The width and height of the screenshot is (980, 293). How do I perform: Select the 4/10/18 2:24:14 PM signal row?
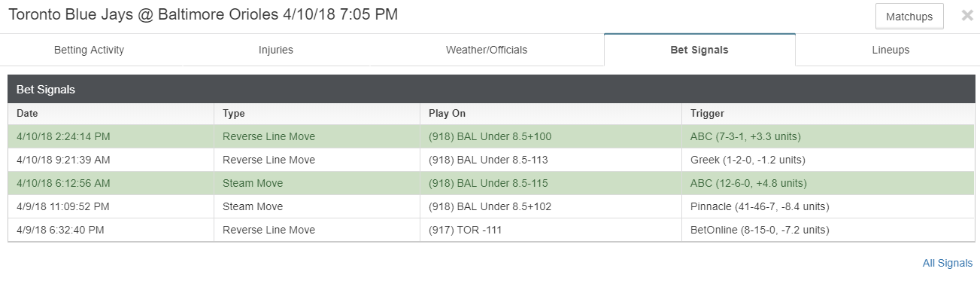(x=491, y=136)
